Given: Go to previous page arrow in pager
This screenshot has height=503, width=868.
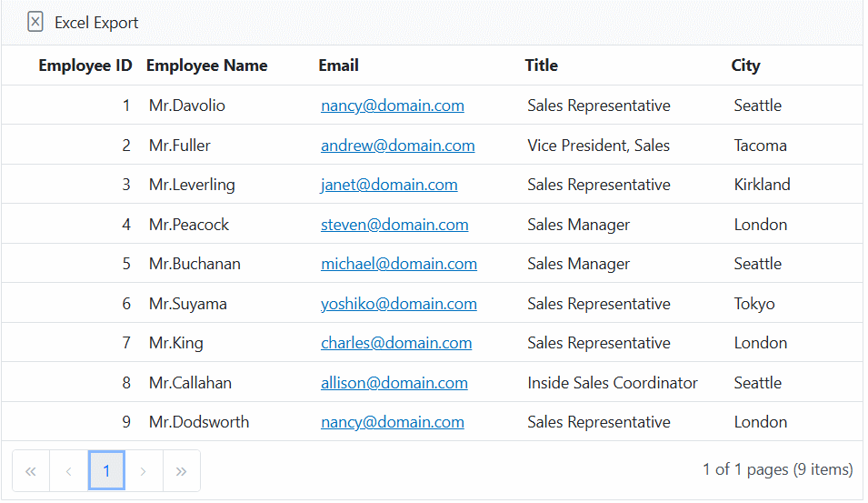Looking at the screenshot, I should (x=69, y=470).
